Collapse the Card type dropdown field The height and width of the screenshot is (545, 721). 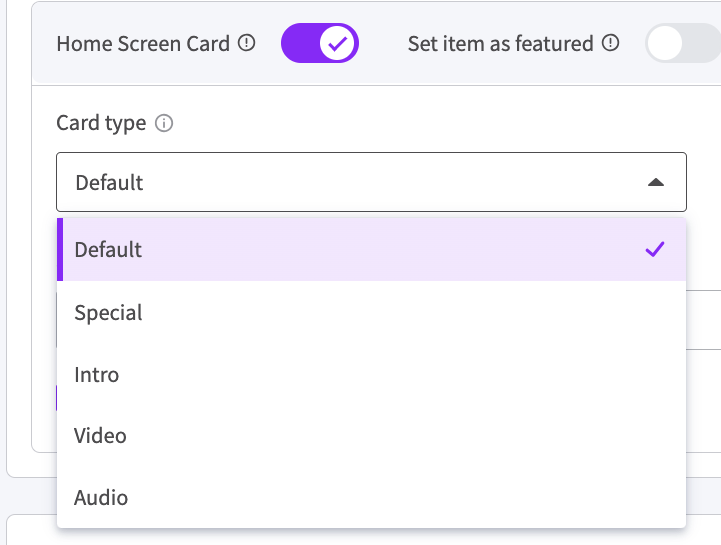point(371,182)
